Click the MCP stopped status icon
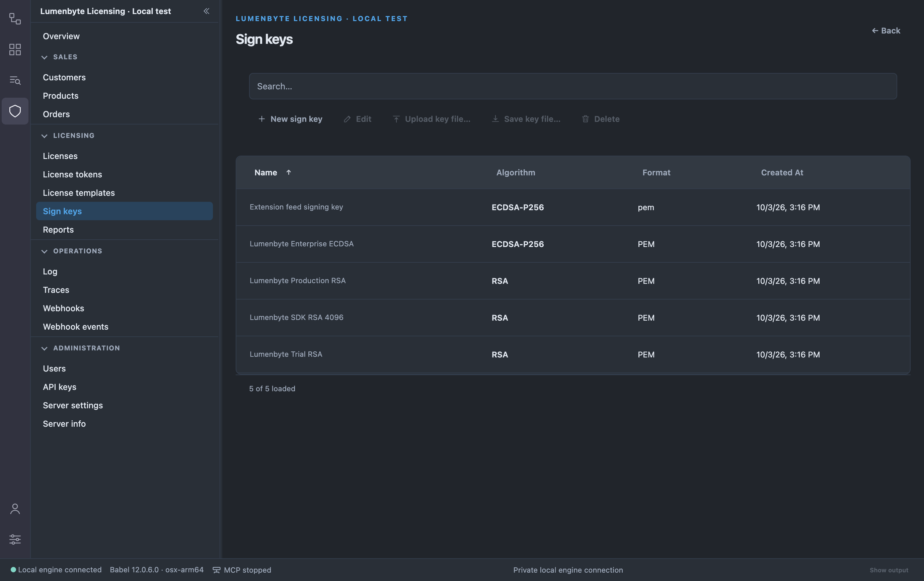The width and height of the screenshot is (924, 581). coord(216,570)
